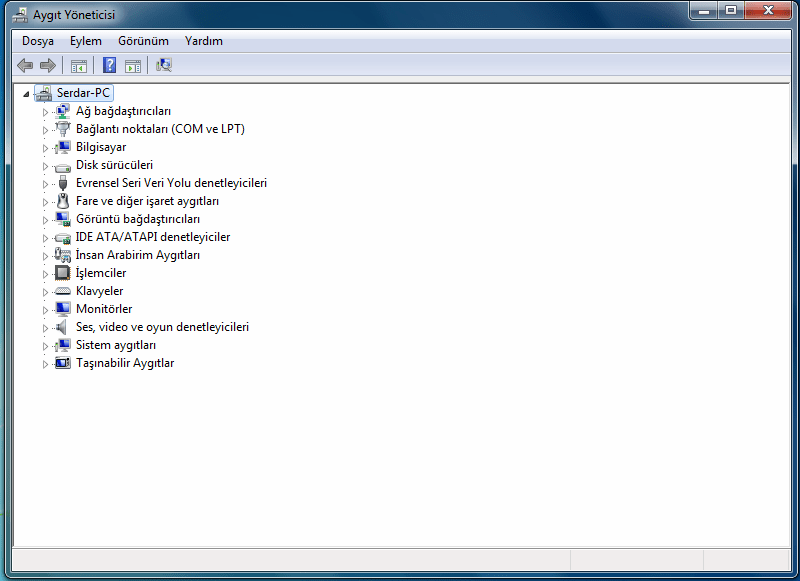Expand İnsan Arabirim Aygıtları arrow
The height and width of the screenshot is (581, 800).
coord(45,256)
